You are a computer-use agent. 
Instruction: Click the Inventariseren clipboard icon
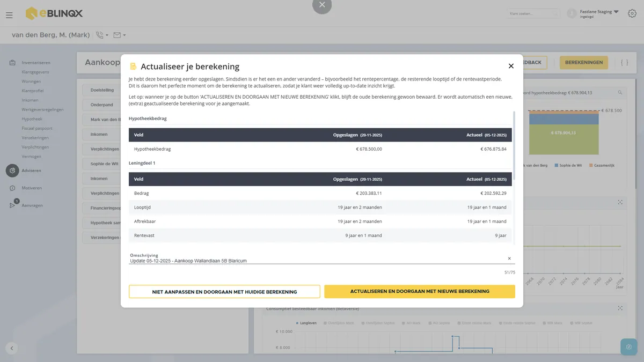tap(12, 62)
